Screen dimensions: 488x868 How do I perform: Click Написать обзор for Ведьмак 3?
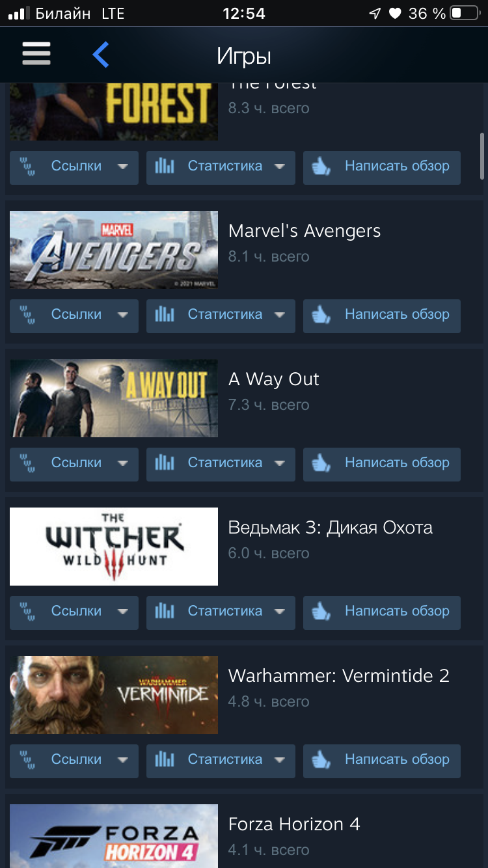point(382,612)
